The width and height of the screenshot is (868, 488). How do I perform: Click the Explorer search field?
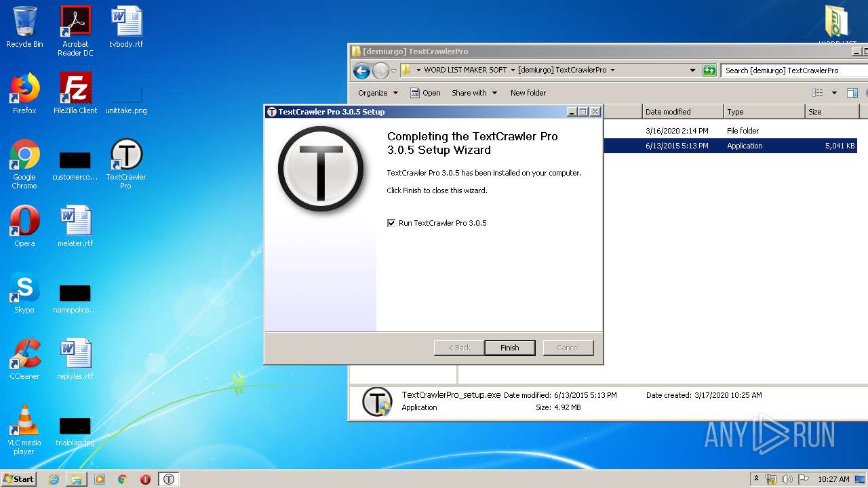click(x=793, y=70)
